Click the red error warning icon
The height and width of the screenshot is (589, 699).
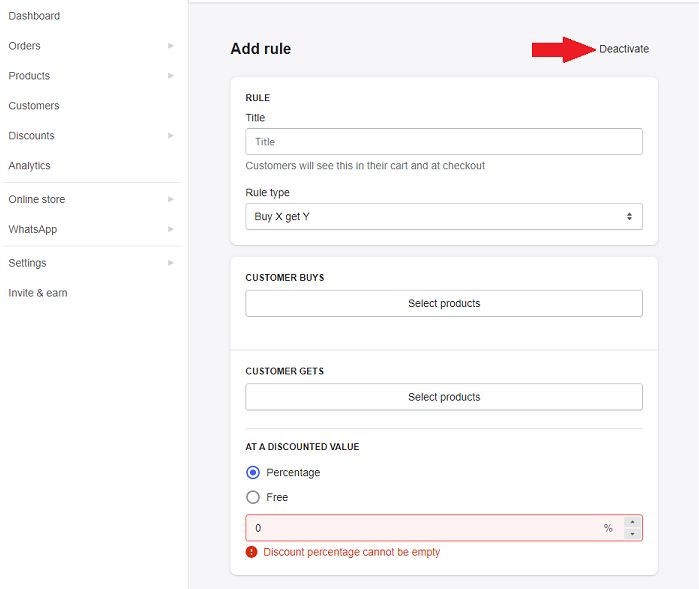(251, 552)
